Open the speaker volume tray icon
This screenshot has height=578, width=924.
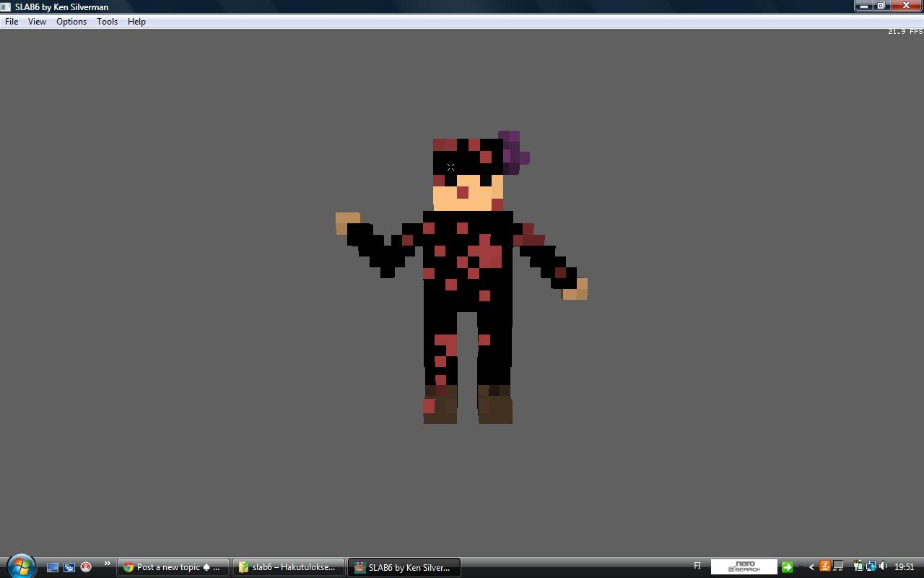(x=884, y=566)
